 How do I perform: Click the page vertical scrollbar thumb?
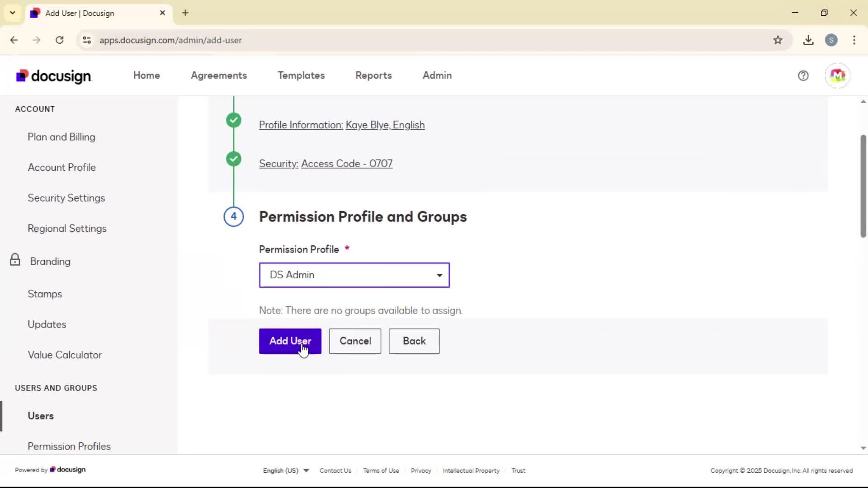coord(863,186)
